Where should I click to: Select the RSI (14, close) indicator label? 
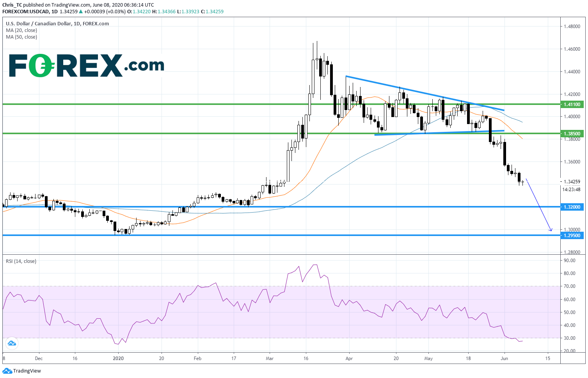coord(21,261)
